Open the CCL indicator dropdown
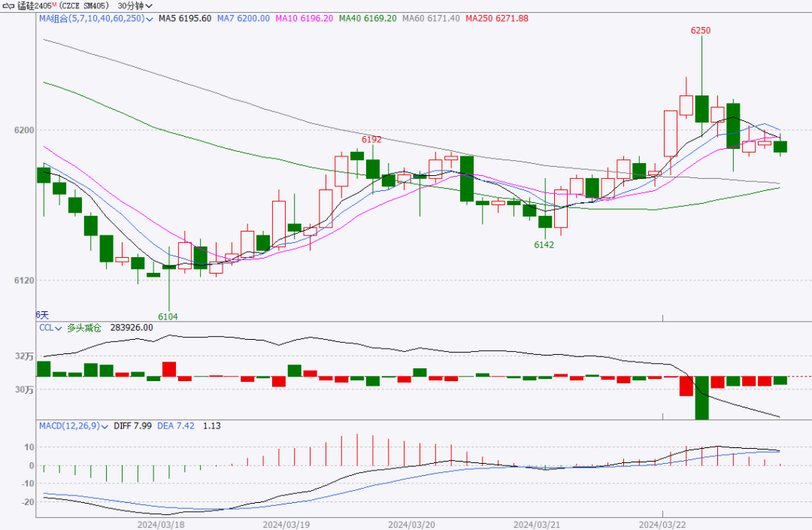Viewport: 812px width, 530px height. 50,328
